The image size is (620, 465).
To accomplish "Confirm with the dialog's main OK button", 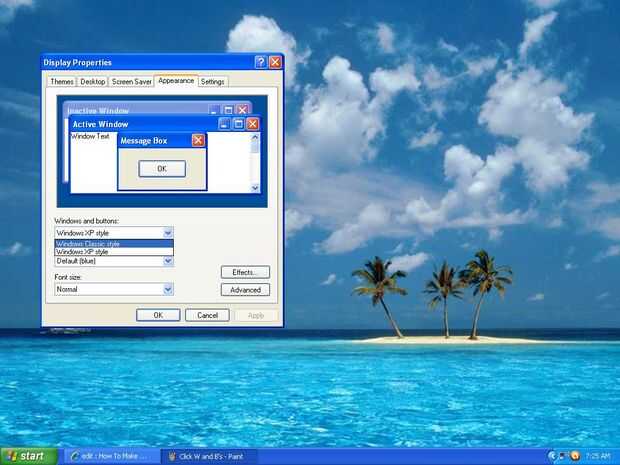I will [x=158, y=315].
